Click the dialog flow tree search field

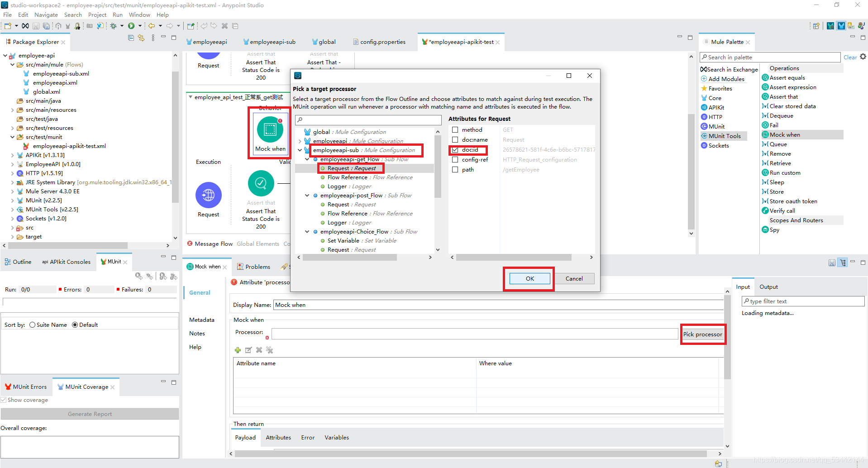[x=368, y=120]
